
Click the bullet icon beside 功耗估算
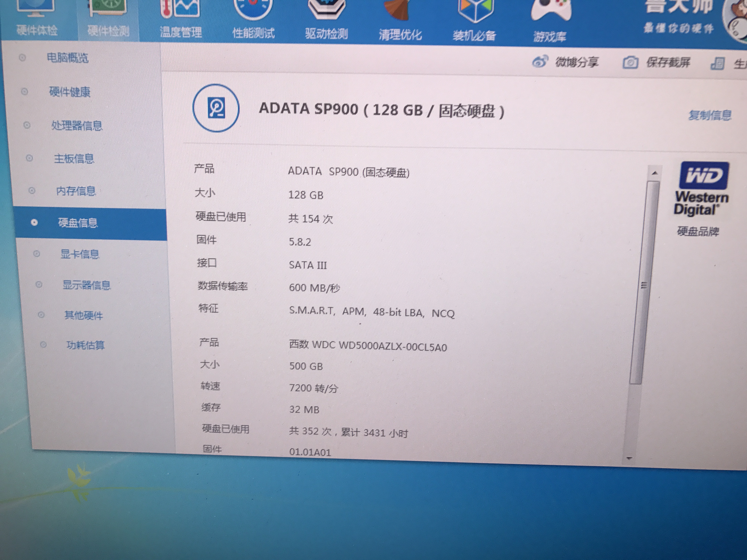[x=43, y=345]
